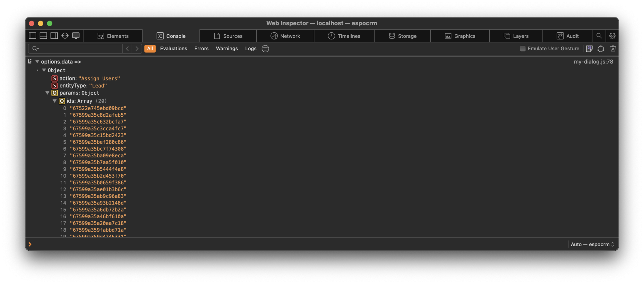This screenshot has height=284, width=644.
Task: Switch to the Timelines tab
Action: coord(344,36)
